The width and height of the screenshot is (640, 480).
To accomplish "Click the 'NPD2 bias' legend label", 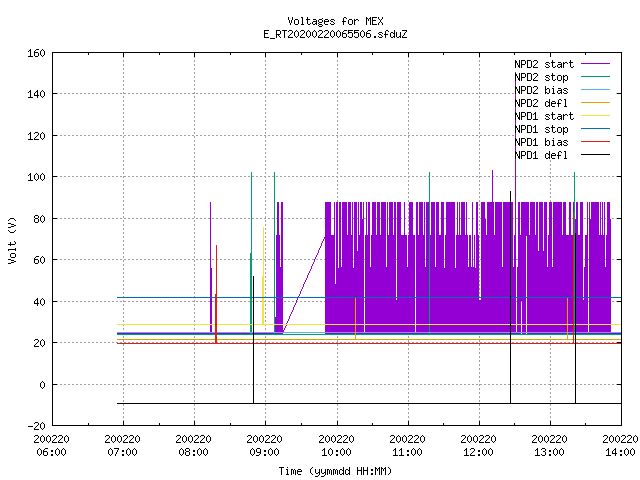I will tap(541, 90).
